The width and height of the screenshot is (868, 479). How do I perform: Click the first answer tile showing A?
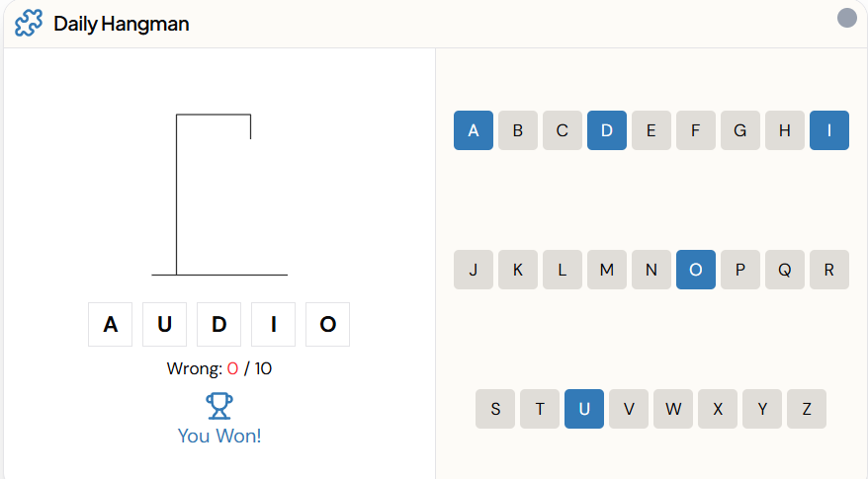111,324
